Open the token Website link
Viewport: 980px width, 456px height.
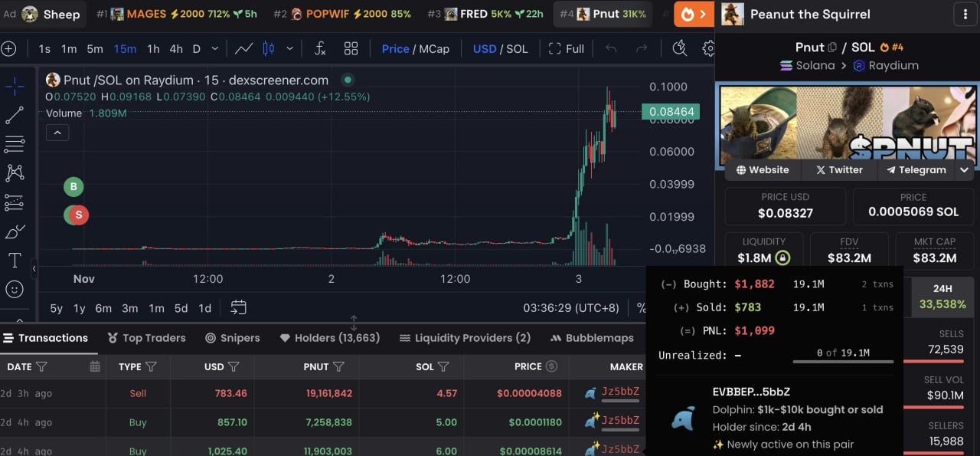point(763,170)
